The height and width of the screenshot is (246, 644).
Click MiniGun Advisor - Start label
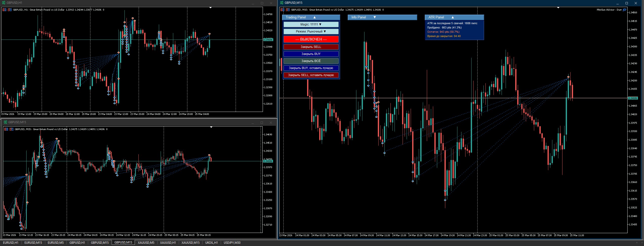coord(609,10)
